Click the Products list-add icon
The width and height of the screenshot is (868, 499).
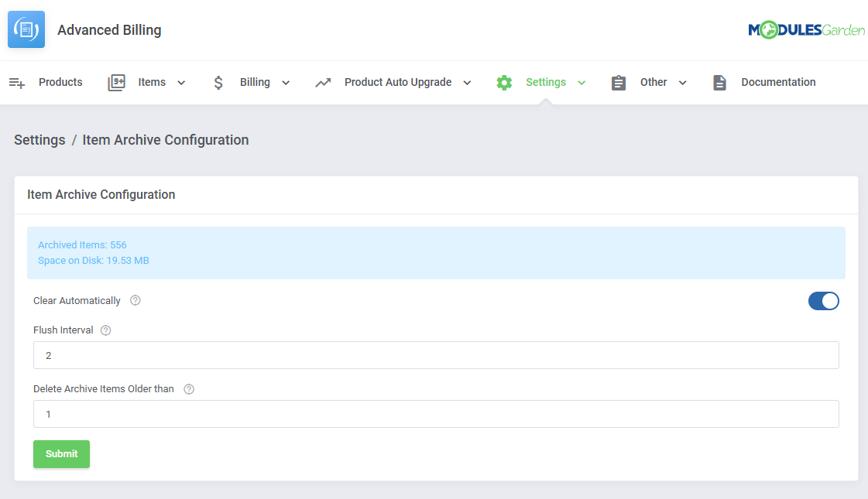[x=17, y=83]
